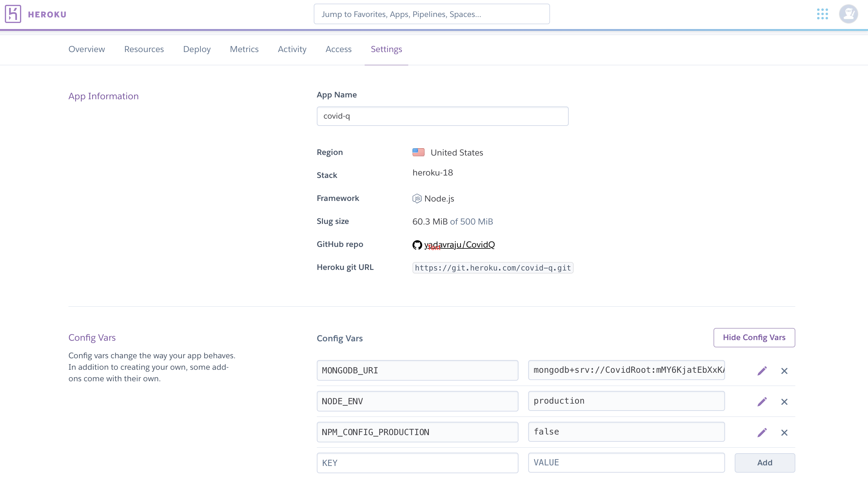Viewport: 868px width, 495px height.
Task: Click the Hide Config Vars button
Action: (754, 338)
